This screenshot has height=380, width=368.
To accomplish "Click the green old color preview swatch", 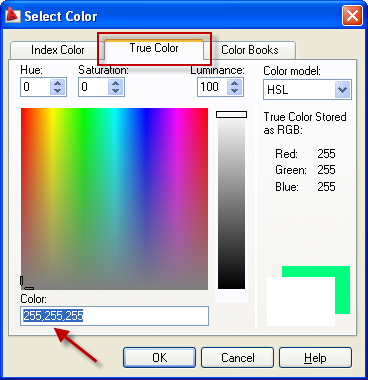I will click(x=343, y=290).
